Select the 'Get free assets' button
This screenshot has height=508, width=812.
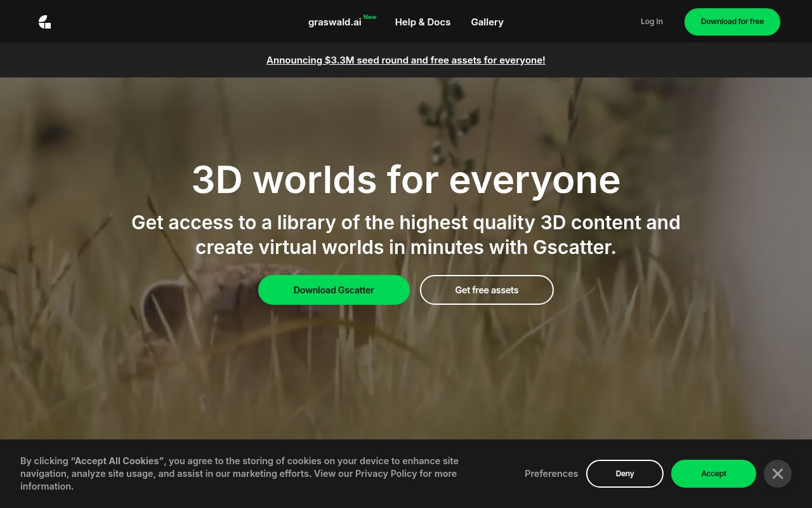tap(487, 290)
